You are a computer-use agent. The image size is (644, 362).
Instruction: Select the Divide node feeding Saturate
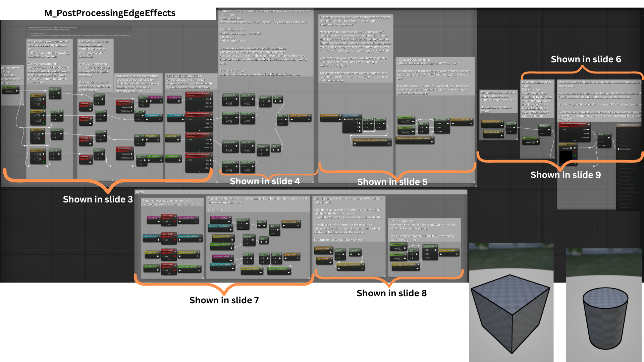tap(339, 250)
